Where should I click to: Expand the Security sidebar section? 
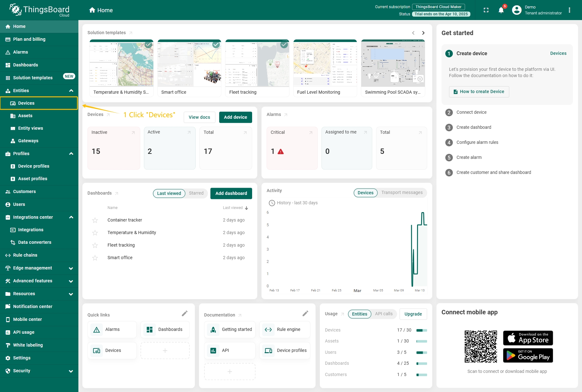[71, 371]
